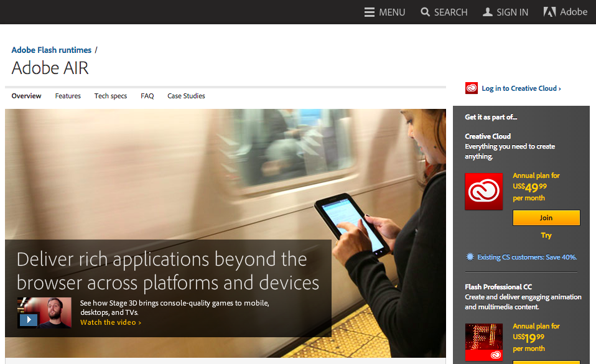This screenshot has height=364, width=596.
Task: Open the Tech specs tab
Action: coord(111,96)
